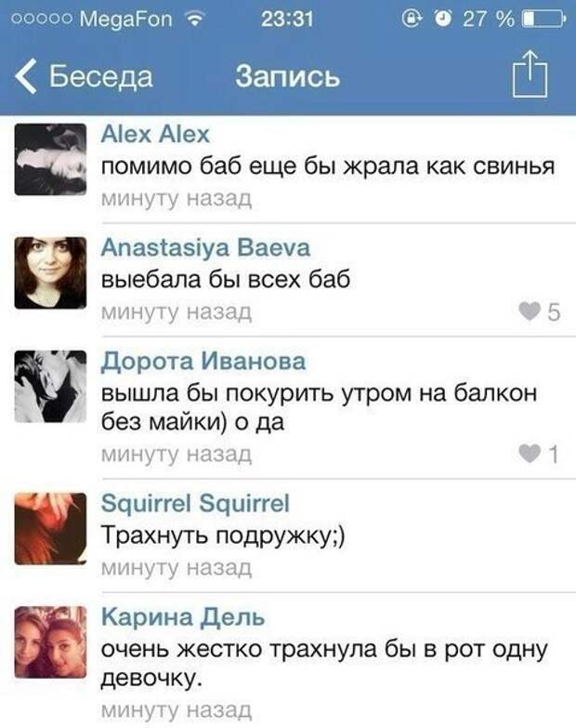
Task: Open Anastasiya Baeva name link
Action: coord(205,247)
